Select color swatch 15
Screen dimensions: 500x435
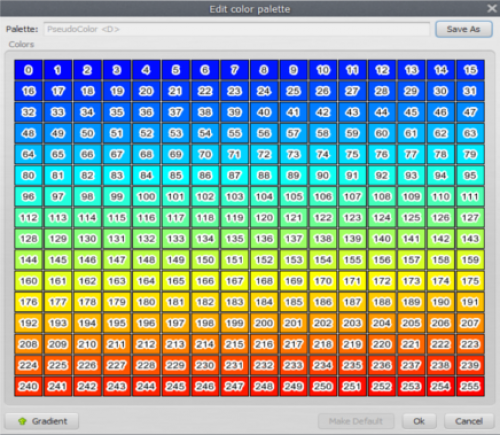(x=470, y=70)
